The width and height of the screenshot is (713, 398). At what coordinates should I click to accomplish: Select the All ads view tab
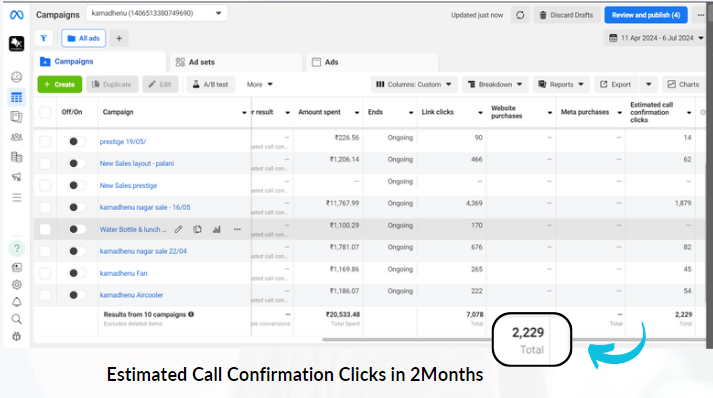point(84,38)
